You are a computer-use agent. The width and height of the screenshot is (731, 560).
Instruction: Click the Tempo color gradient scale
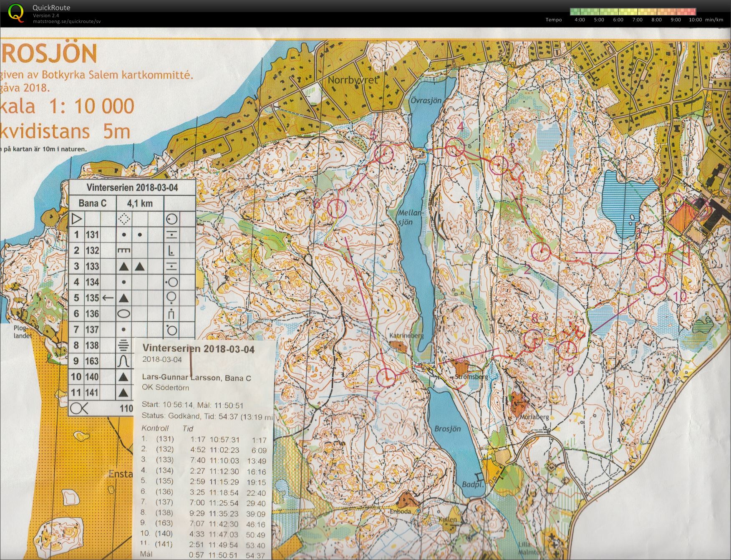[633, 12]
